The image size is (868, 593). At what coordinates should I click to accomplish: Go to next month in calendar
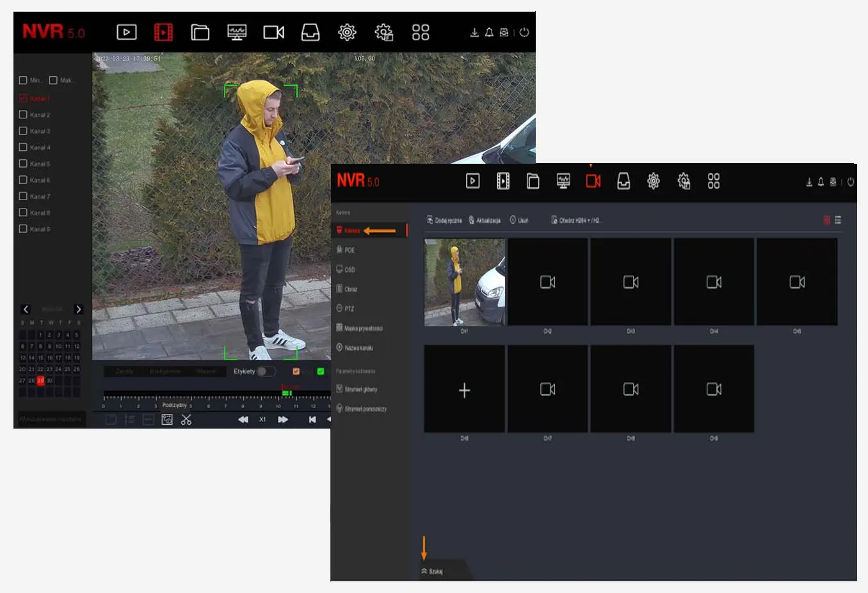(79, 309)
